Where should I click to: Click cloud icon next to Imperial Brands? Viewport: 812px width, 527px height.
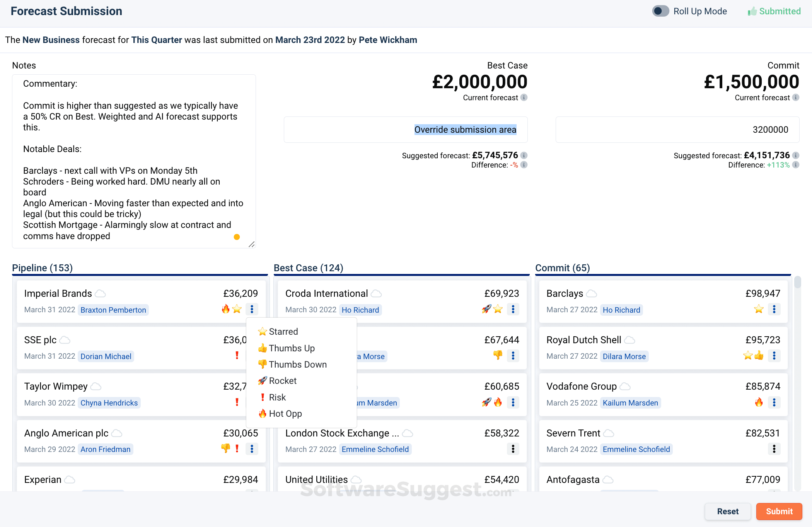101,294
